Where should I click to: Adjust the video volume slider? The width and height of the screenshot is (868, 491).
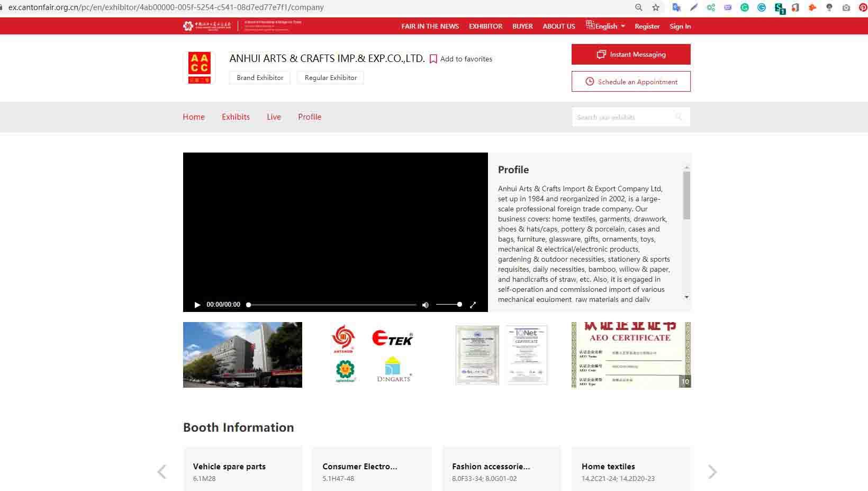click(449, 305)
